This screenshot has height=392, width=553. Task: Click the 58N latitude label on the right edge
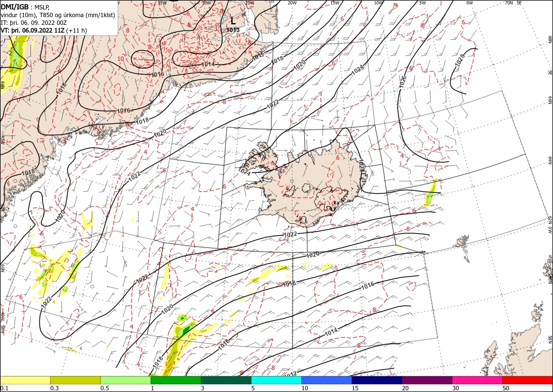(x=550, y=339)
